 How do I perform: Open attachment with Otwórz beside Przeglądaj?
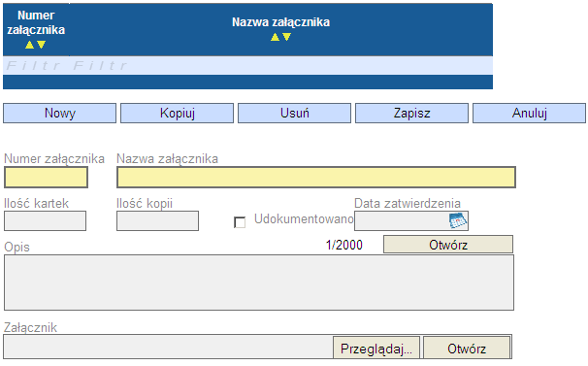(x=467, y=349)
